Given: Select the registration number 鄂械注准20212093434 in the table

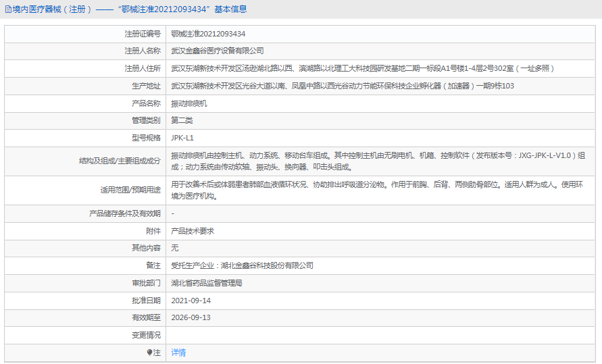Looking at the screenshot, I should click(208, 34).
